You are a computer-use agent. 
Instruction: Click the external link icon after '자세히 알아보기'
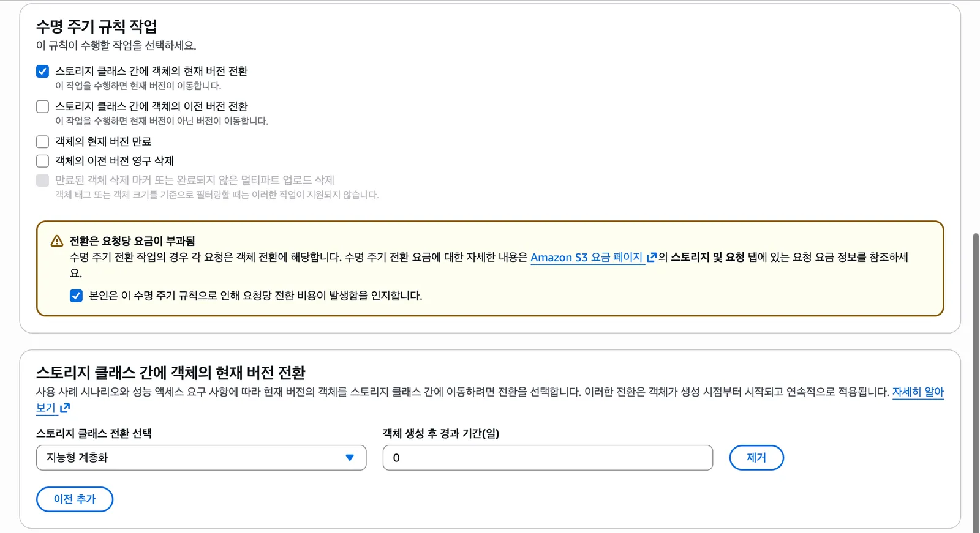pos(65,408)
